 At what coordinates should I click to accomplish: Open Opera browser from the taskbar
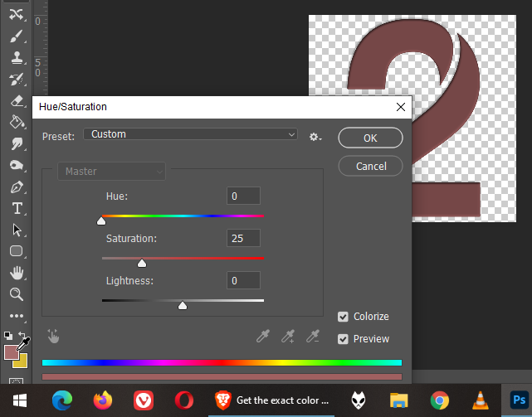[x=184, y=400]
